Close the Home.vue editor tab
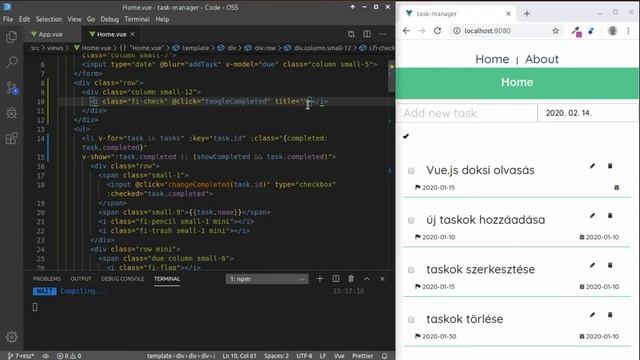The width and height of the screenshot is (640, 360). (133, 34)
